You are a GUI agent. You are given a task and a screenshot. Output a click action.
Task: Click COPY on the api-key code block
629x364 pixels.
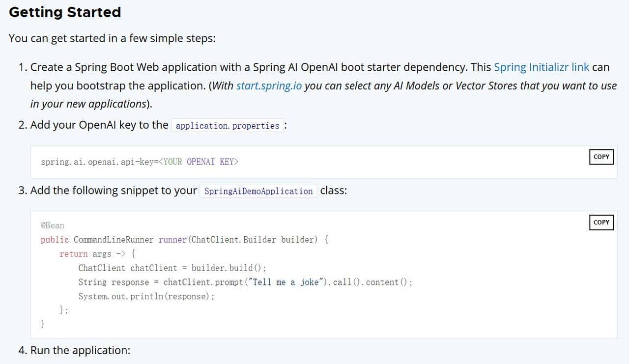(600, 157)
